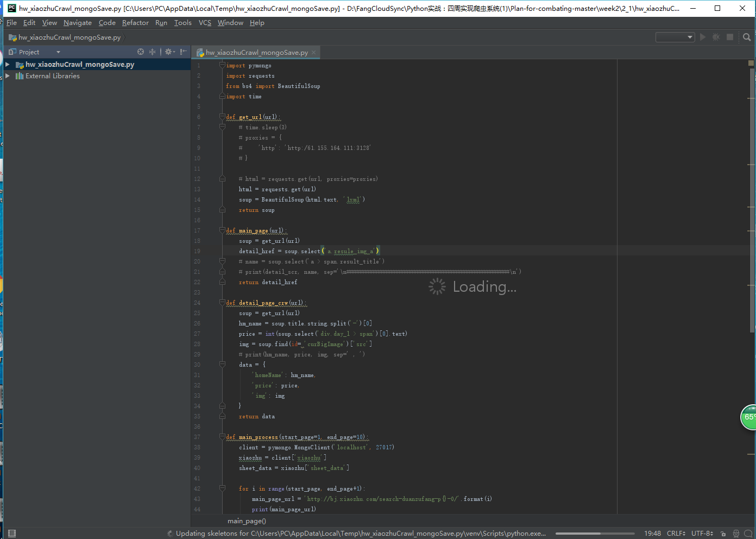Open Search Everywhere magnifier icon
The width and height of the screenshot is (756, 539).
click(x=747, y=37)
